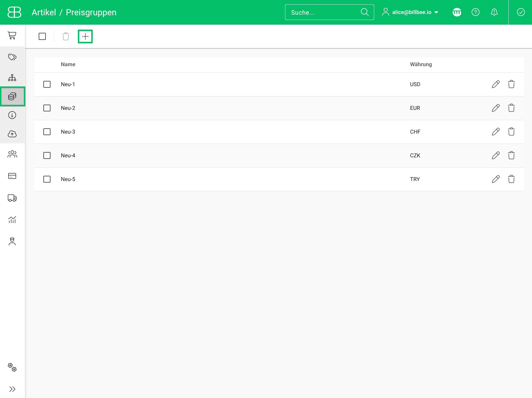Viewport: 532px width, 398px height.
Task: Check the Neu-1 row checkbox
Action: point(47,84)
